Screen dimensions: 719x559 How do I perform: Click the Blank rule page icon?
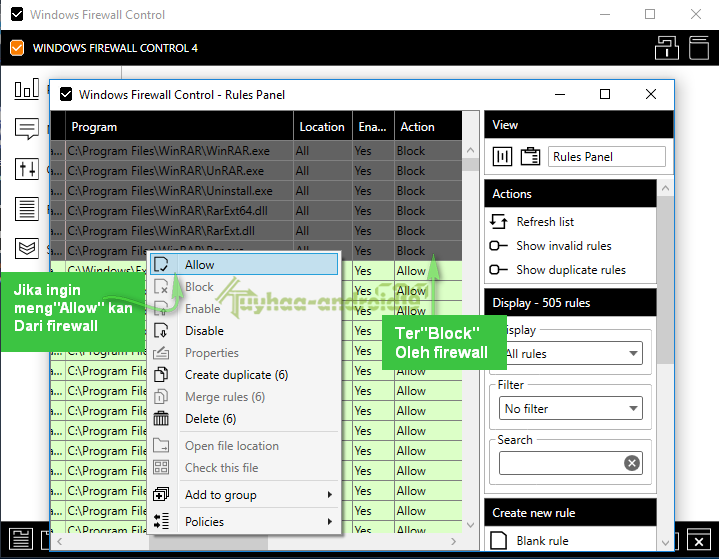tap(498, 541)
